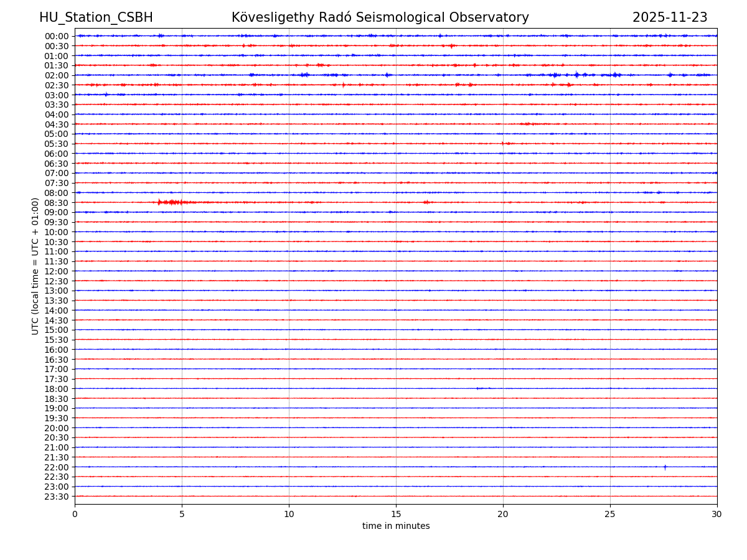Image resolution: width=747 pixels, height=560 pixels.
Task: Select the 23:30 row time label
Action: pos(57,497)
